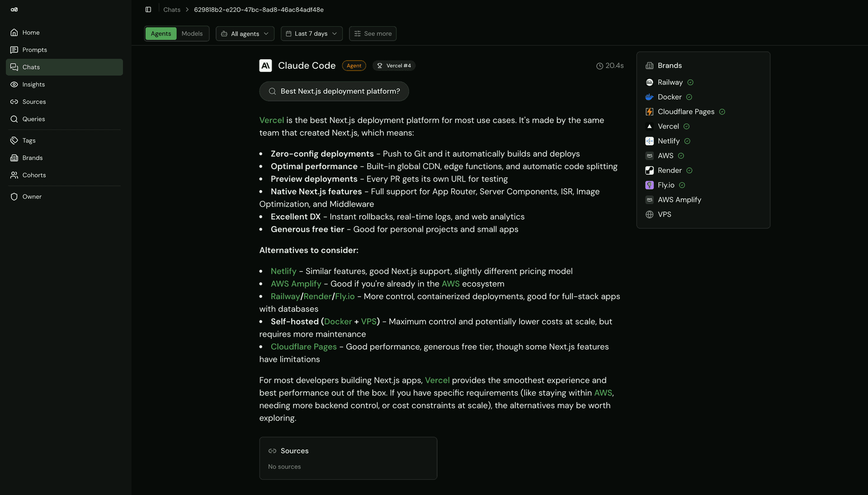Click the verified check next to Cloudflare Pages
868x495 pixels.
pos(722,112)
